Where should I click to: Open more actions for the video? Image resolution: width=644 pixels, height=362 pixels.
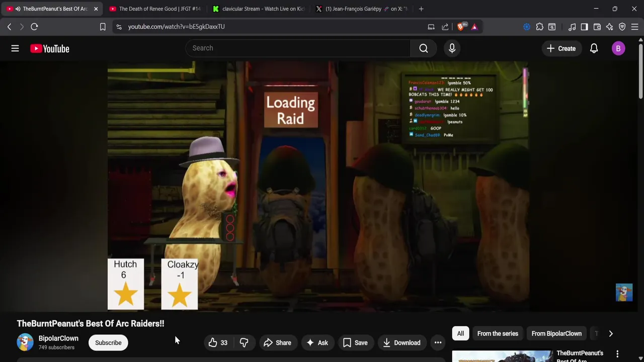(x=438, y=343)
